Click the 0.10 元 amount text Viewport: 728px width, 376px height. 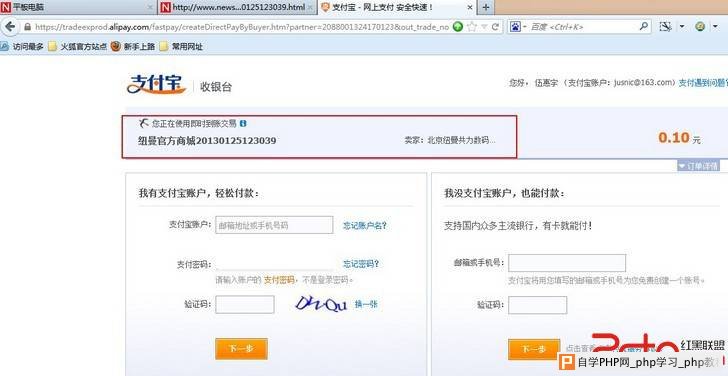(x=679, y=138)
